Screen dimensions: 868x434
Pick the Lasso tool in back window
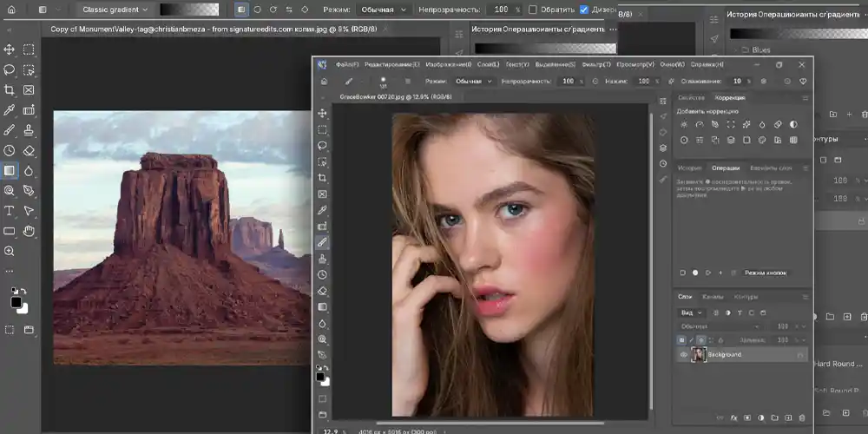point(10,69)
